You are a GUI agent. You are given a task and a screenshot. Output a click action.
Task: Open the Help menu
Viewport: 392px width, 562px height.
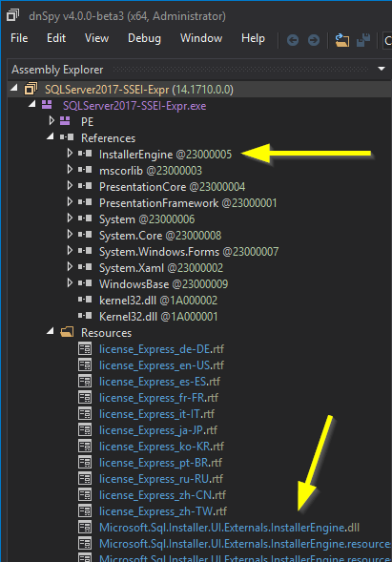tap(253, 38)
